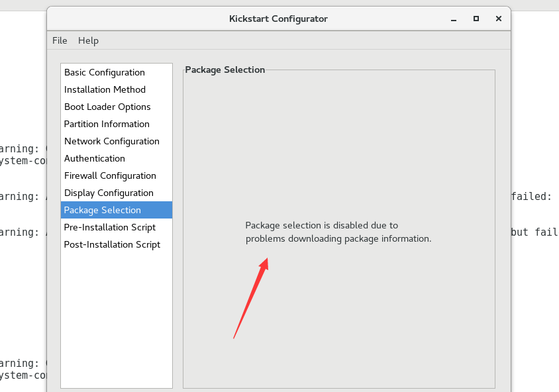Open the Pre-Installation Script section
559x392 pixels.
pyautogui.click(x=117, y=227)
